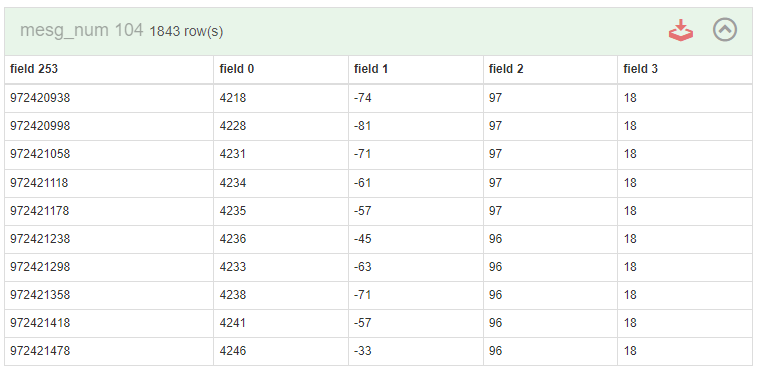Select the field 2 column header
Image resolution: width=759 pixels, height=371 pixels.
(x=506, y=69)
